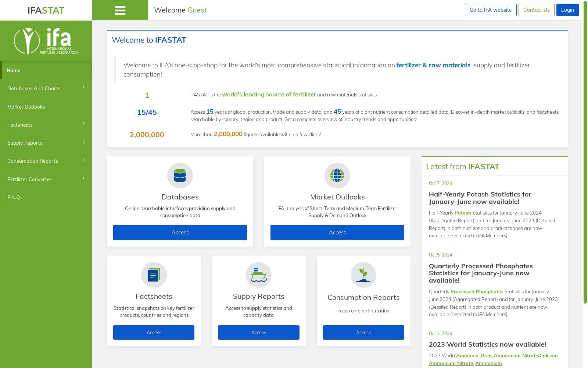Click the Market Outlooks globe icon
Screen dimensions: 588x368
(337, 176)
